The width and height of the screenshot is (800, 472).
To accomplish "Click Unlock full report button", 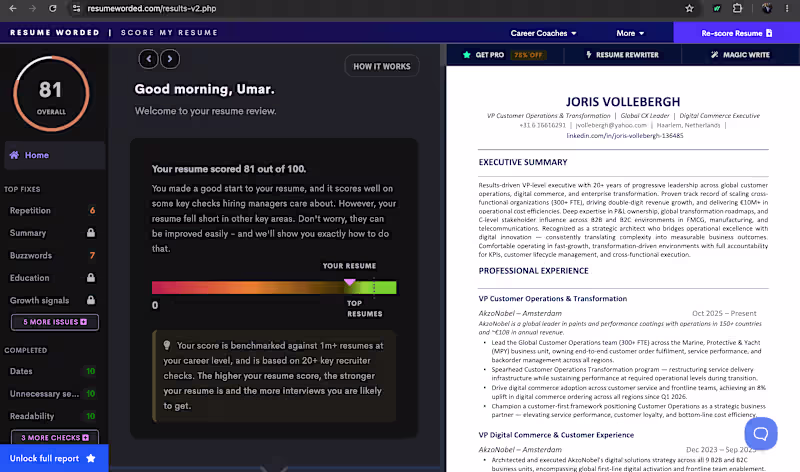I will coord(54,458).
